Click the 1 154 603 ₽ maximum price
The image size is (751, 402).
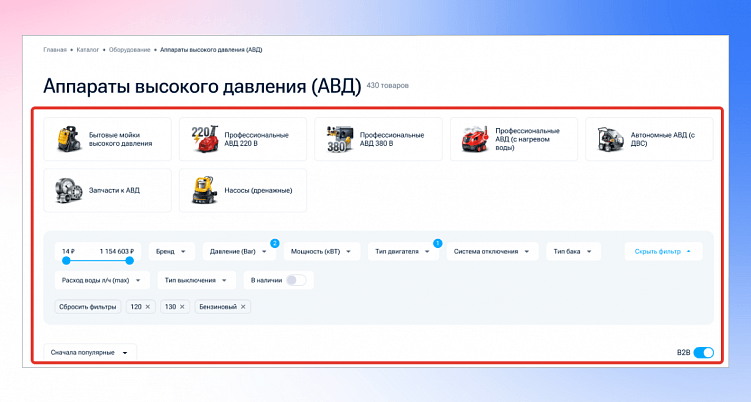point(117,251)
